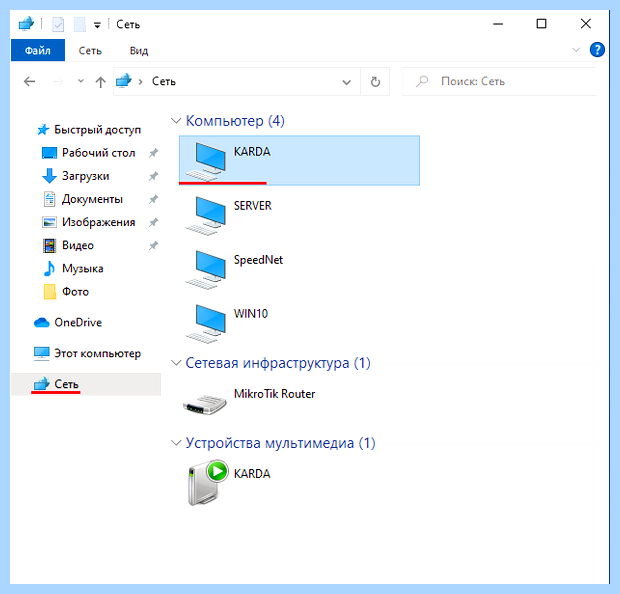Click the SERVER label text

(253, 206)
